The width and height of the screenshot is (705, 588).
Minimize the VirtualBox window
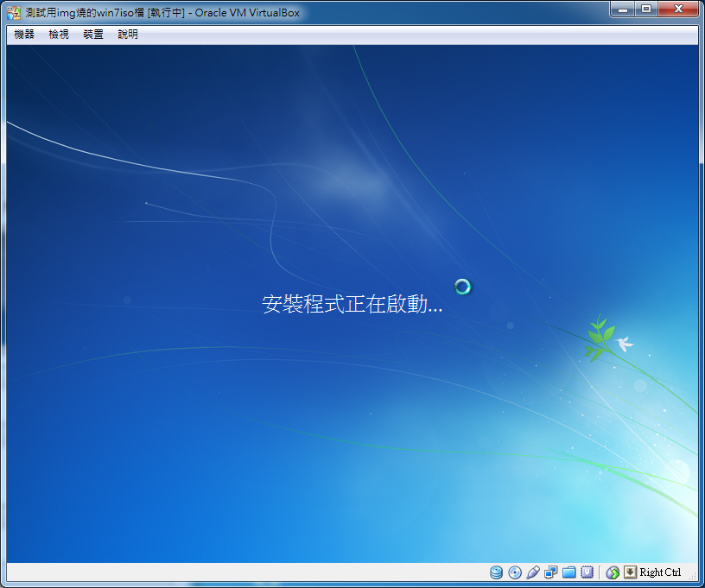point(623,9)
